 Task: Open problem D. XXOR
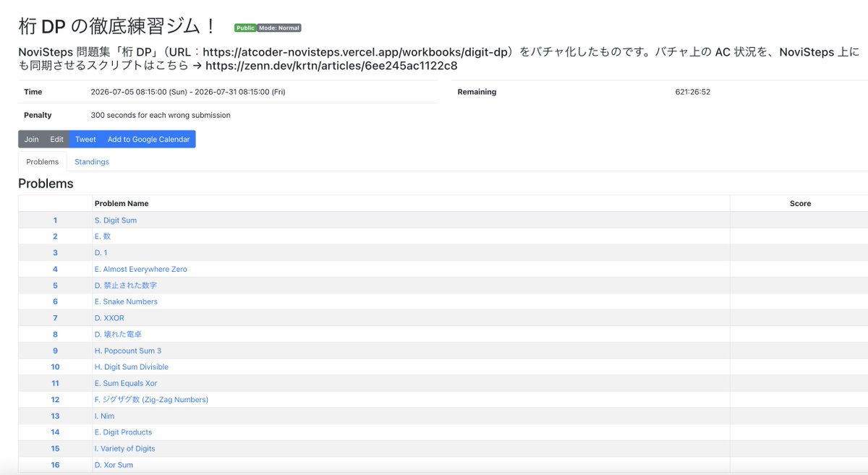pyautogui.click(x=109, y=318)
